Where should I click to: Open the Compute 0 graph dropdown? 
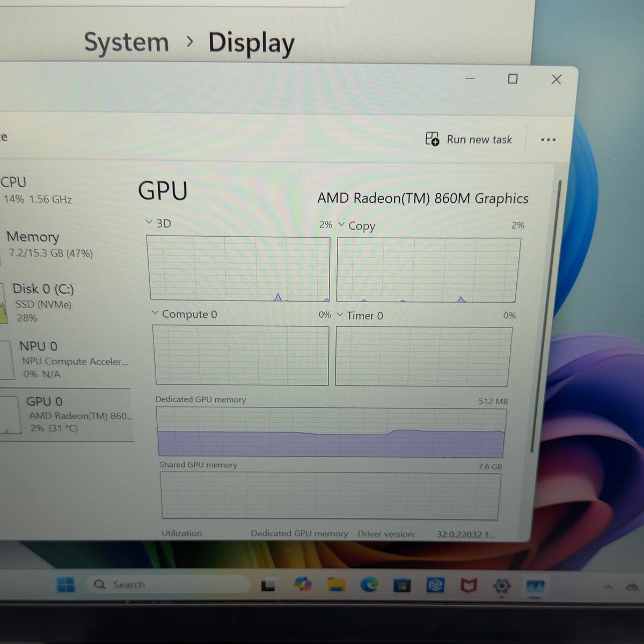[155, 313]
